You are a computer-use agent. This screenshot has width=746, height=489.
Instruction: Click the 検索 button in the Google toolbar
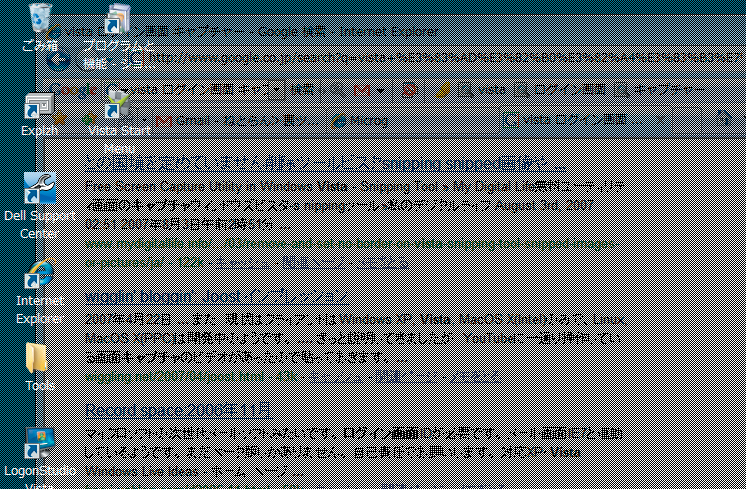click(302, 90)
